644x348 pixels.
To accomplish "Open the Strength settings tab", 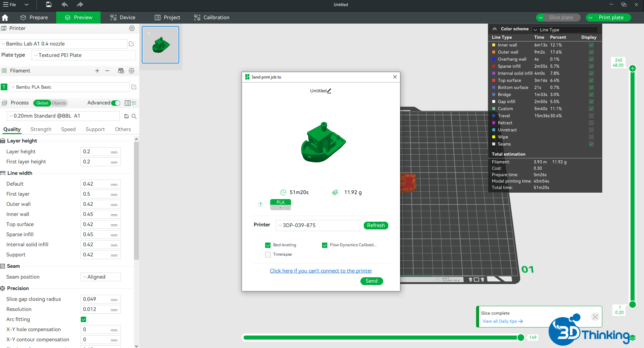I will coord(41,129).
